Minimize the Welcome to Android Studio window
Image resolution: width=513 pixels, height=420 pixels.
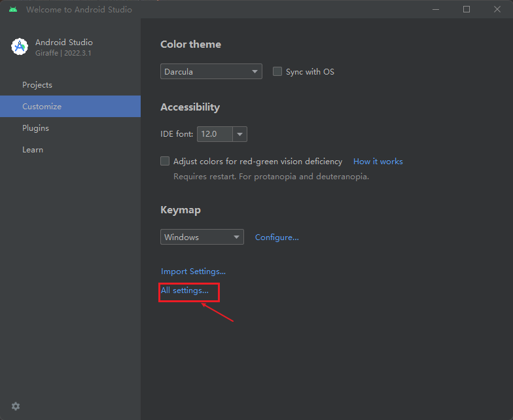(x=436, y=9)
